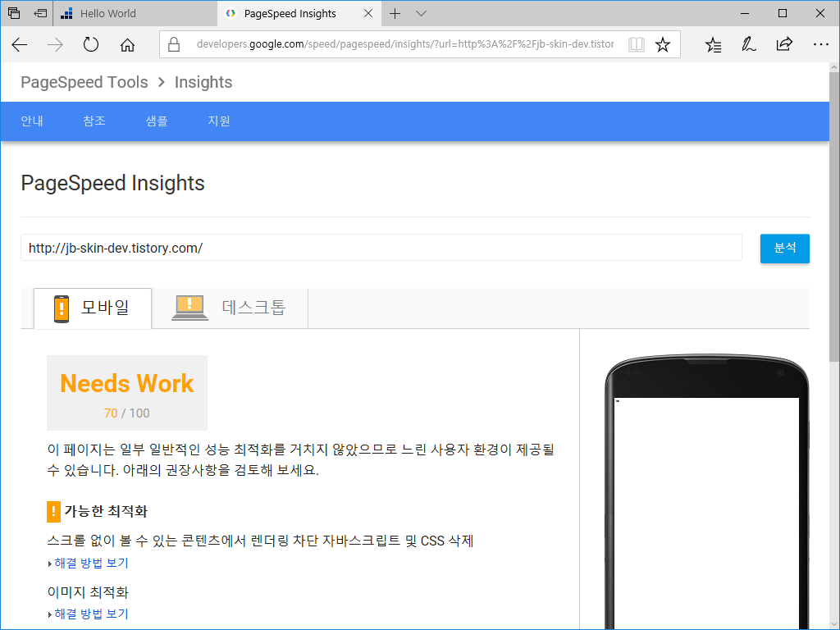
Task: Expand 해결 방법 보기 under render-blocking JavaScript and CSS
Action: 91,563
